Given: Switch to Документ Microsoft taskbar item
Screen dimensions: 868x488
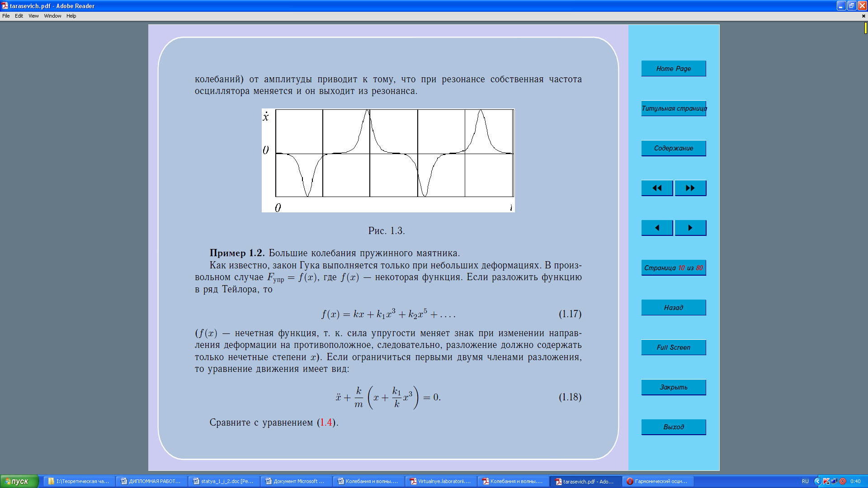Looking at the screenshot, I should point(296,481).
